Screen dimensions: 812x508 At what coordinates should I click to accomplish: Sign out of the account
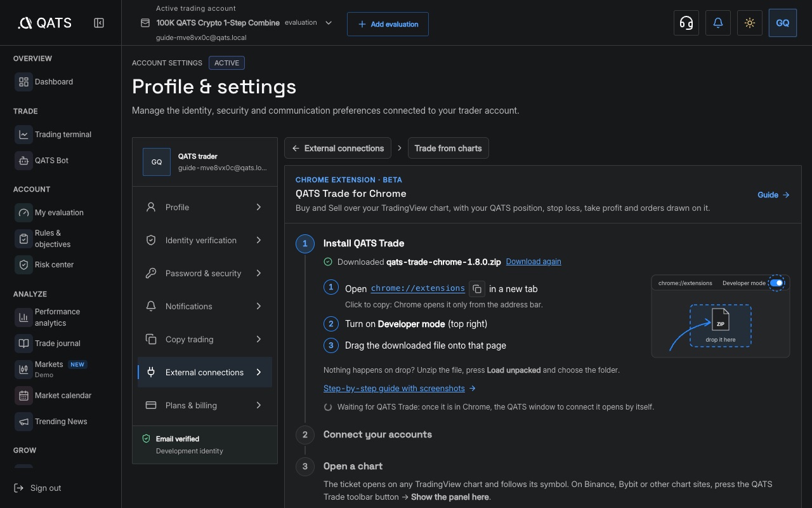tap(37, 488)
